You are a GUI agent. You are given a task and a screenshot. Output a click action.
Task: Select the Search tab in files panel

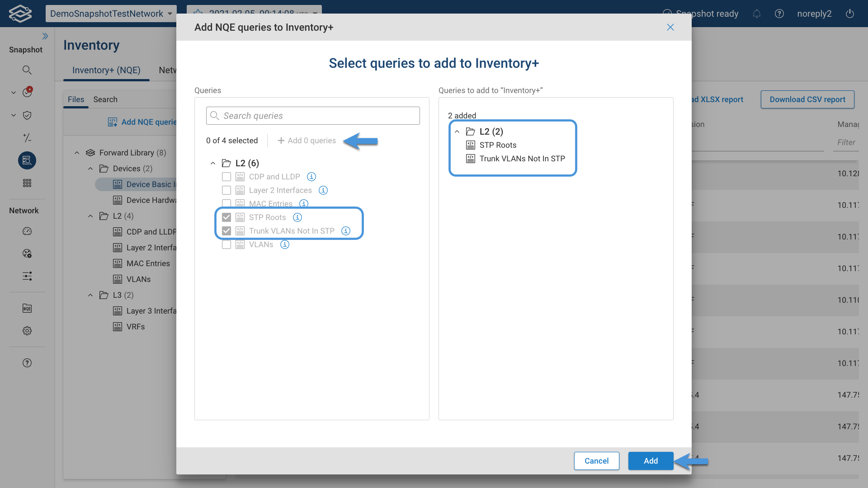point(105,99)
